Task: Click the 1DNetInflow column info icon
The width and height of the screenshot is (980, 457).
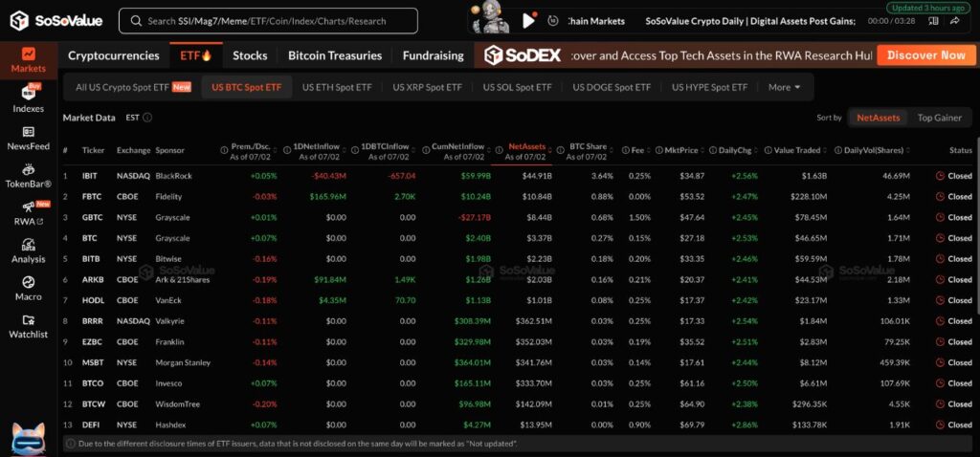Action: [287, 150]
